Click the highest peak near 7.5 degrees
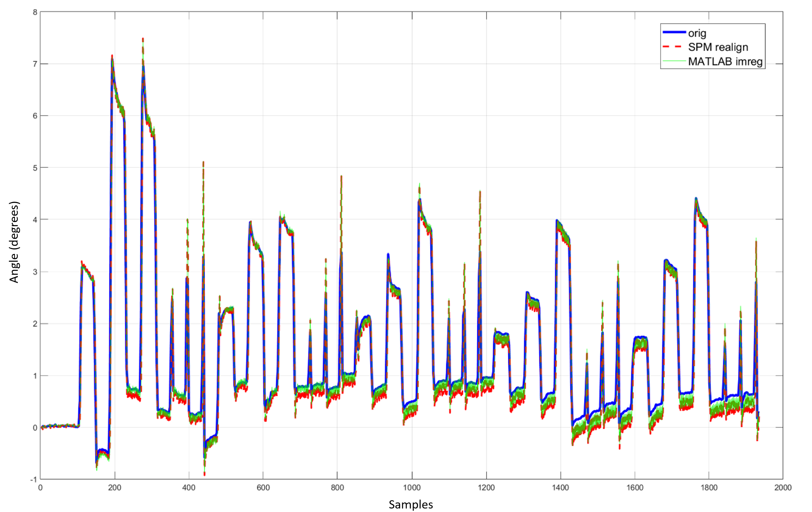The height and width of the screenshot is (512, 812). 143,40
